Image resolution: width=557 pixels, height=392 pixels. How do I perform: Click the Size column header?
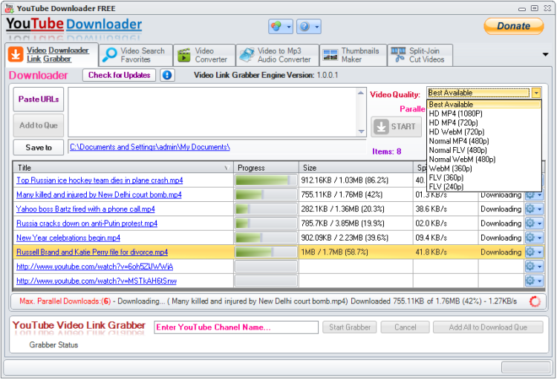click(356, 168)
